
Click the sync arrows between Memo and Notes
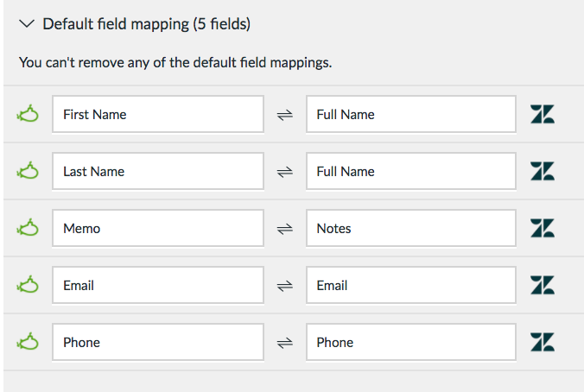(285, 229)
